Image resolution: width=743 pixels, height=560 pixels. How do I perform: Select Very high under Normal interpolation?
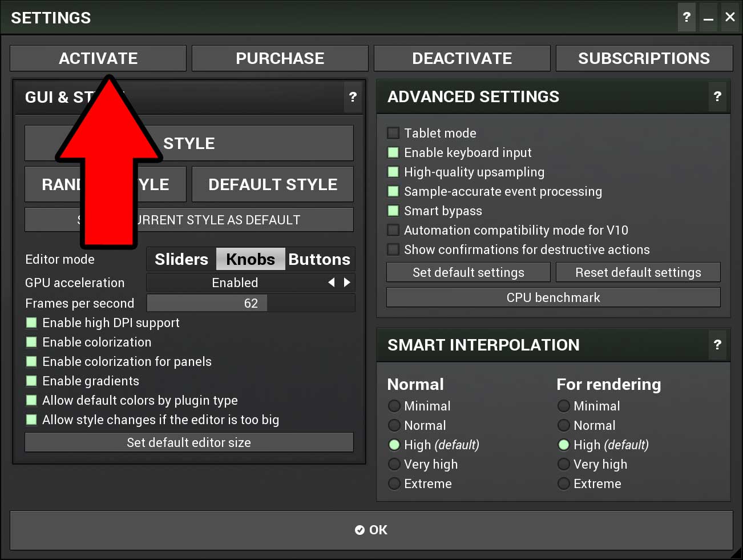(x=394, y=464)
